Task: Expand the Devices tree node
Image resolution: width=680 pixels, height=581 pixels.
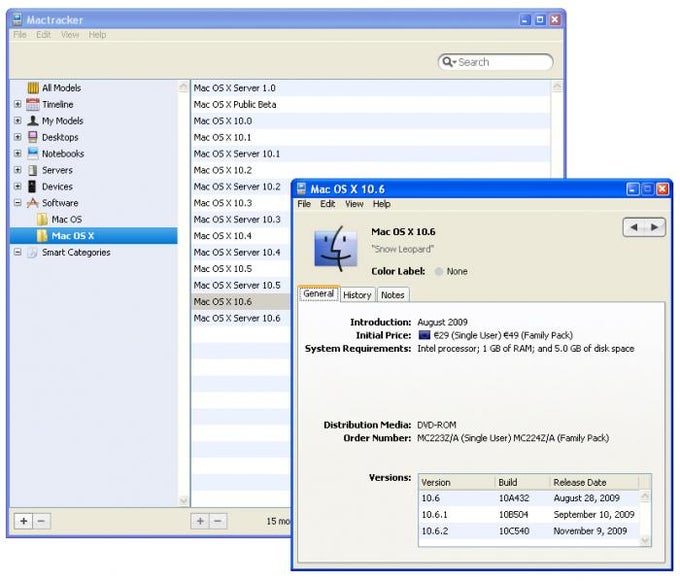Action: coord(17,186)
